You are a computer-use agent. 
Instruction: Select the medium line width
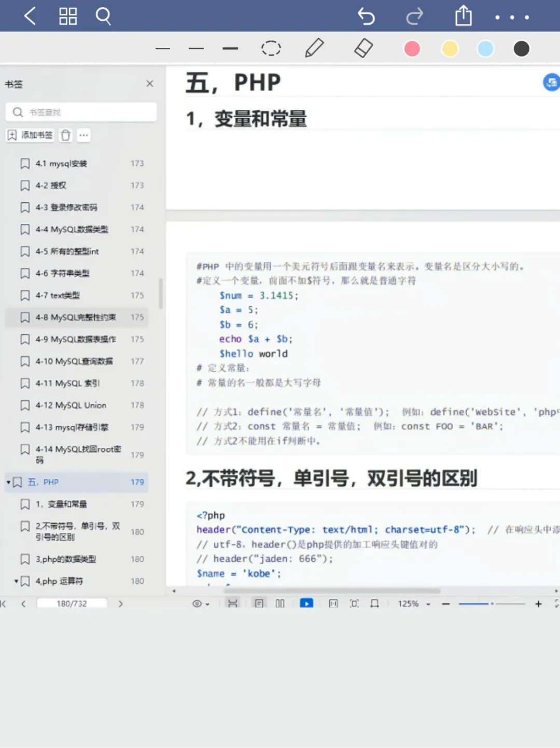197,49
